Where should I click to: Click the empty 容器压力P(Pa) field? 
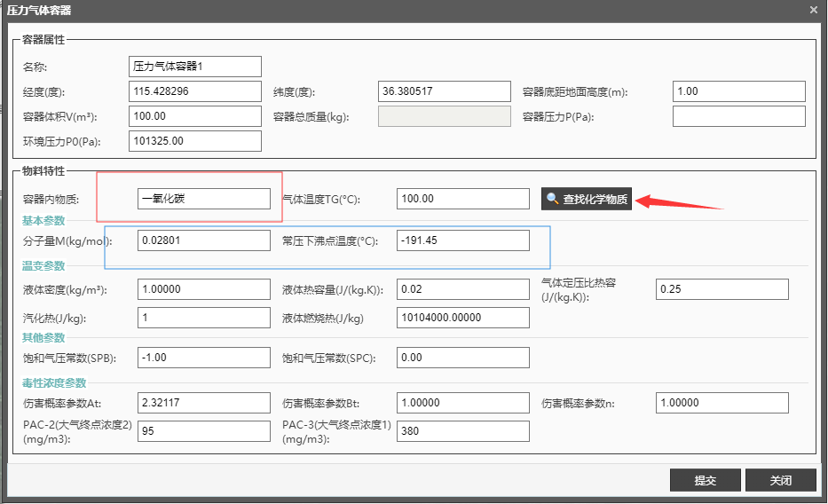tap(738, 116)
